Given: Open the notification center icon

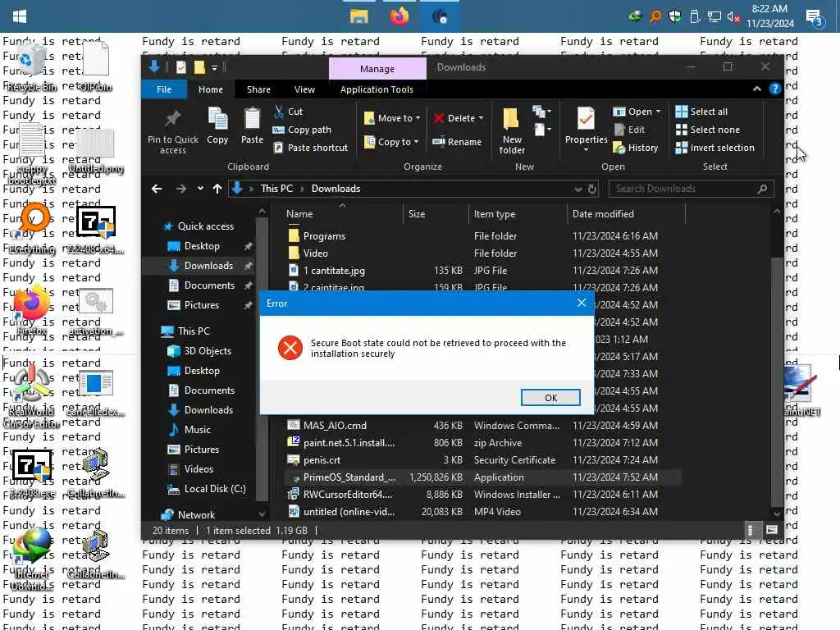Looking at the screenshot, I should click(x=815, y=18).
